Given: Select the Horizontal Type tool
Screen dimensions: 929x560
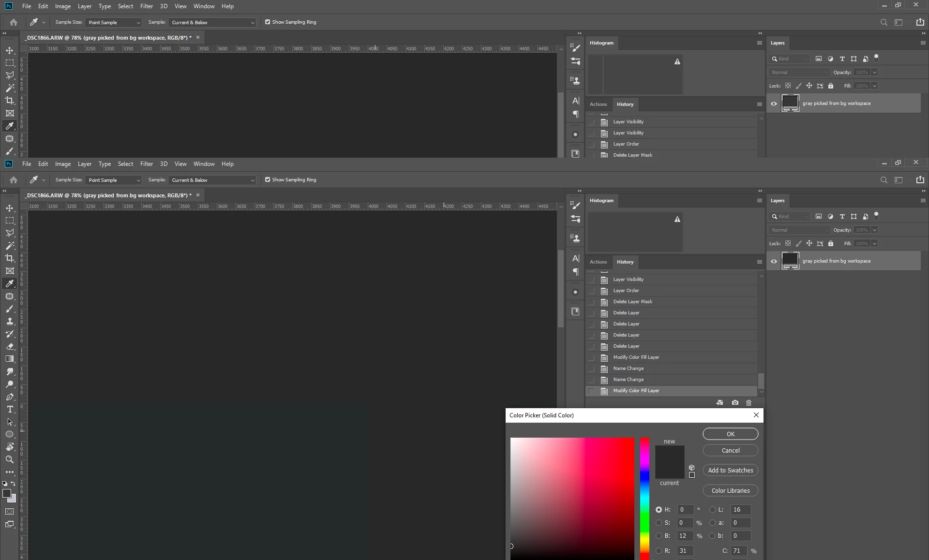Looking at the screenshot, I should coord(10,409).
